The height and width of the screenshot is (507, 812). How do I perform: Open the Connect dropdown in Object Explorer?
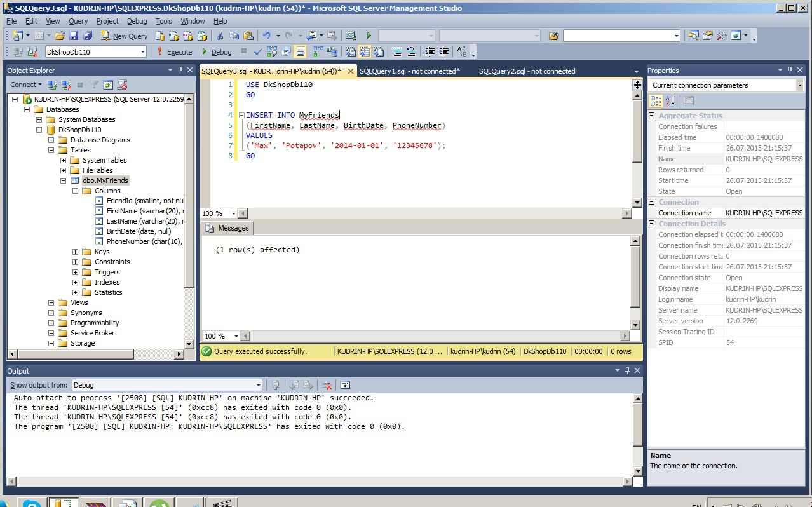click(x=25, y=84)
